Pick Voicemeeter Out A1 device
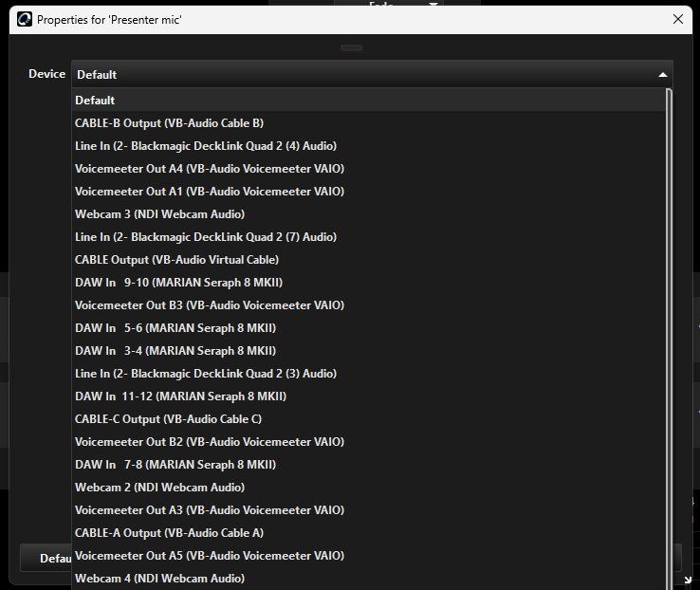 click(369, 191)
